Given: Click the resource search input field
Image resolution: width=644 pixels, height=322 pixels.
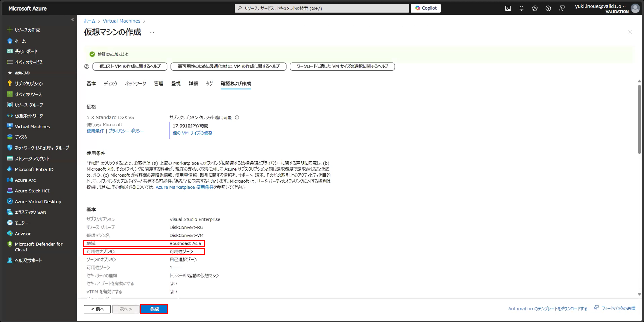Looking at the screenshot, I should [x=322, y=8].
